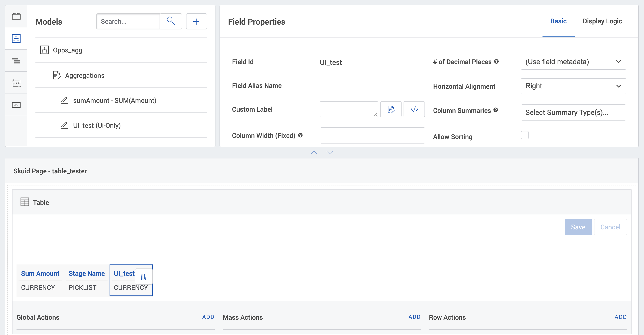Click the Table component header label
This screenshot has width=644, height=335.
(41, 202)
